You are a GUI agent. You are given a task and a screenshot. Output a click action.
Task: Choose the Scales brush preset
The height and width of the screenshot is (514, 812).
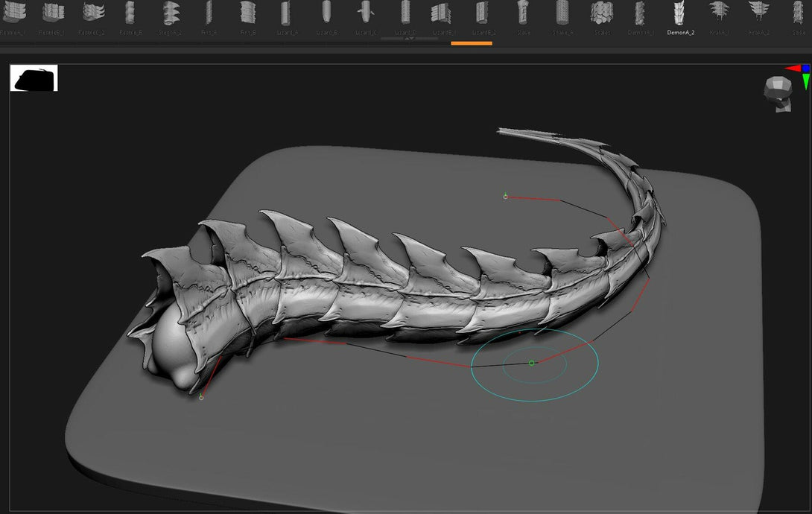[x=602, y=16]
